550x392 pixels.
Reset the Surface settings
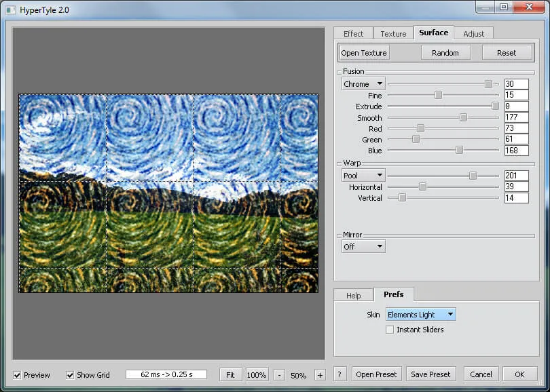(x=506, y=52)
